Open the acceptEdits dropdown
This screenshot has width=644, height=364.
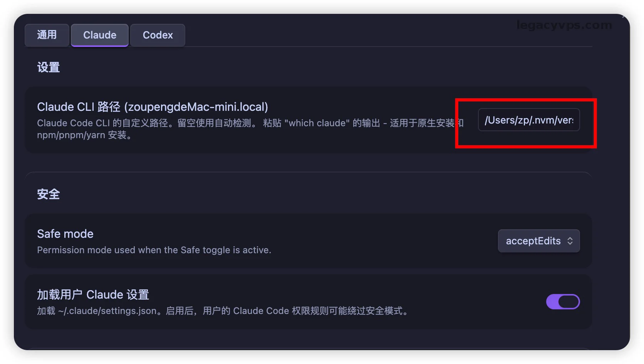539,241
